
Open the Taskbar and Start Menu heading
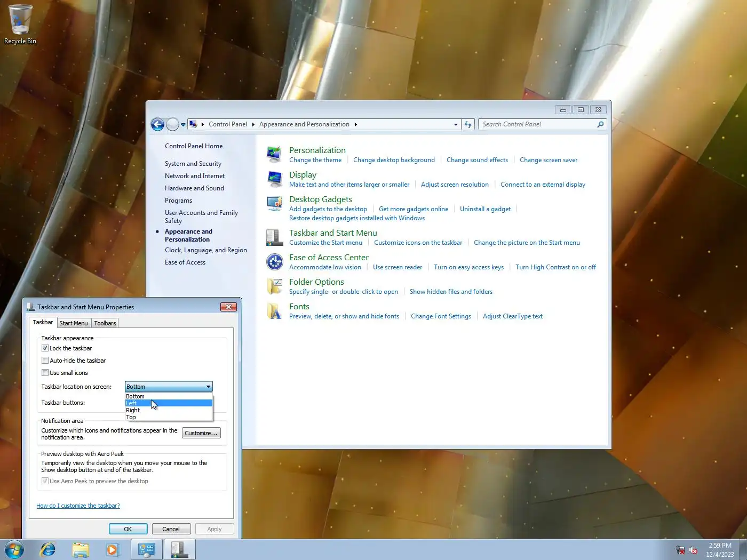click(333, 233)
